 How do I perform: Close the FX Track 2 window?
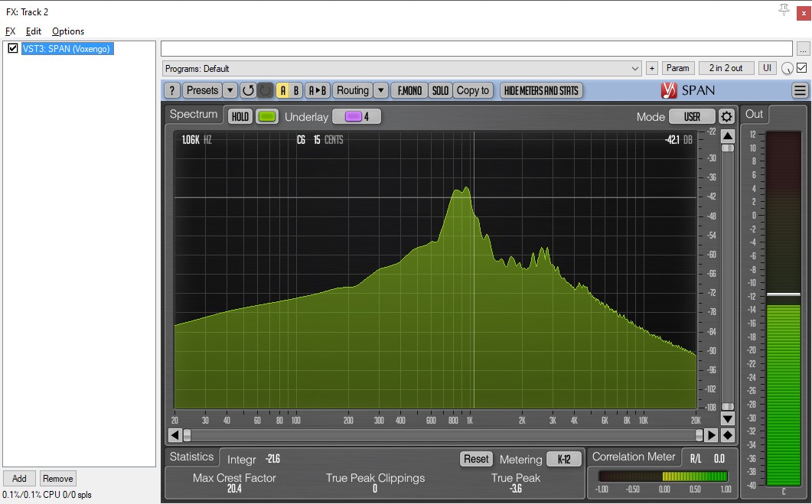pyautogui.click(x=804, y=13)
